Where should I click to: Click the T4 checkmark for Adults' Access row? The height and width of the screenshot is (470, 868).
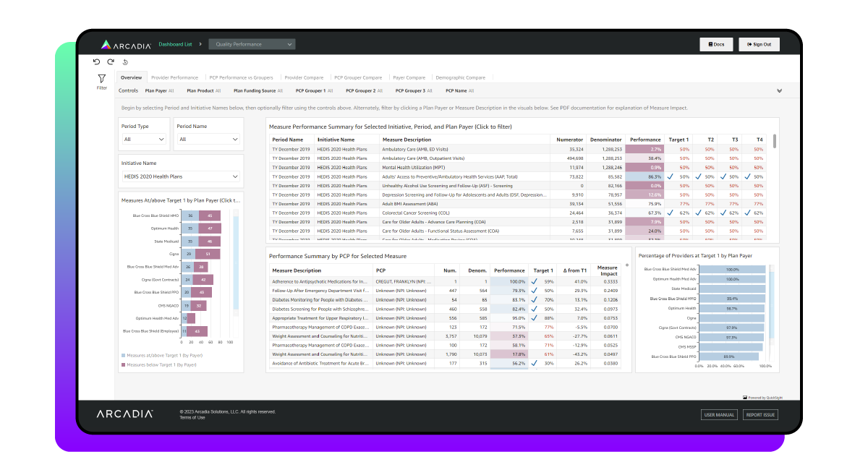tap(748, 176)
